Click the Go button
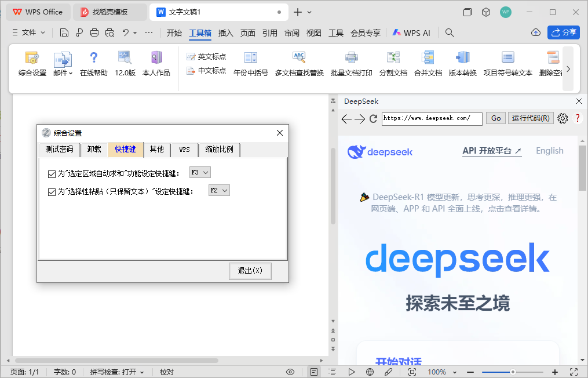 pyautogui.click(x=496, y=118)
